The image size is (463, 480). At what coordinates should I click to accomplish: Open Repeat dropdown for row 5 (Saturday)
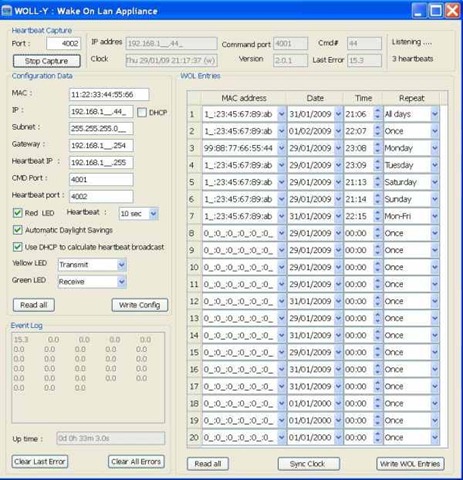tap(435, 182)
